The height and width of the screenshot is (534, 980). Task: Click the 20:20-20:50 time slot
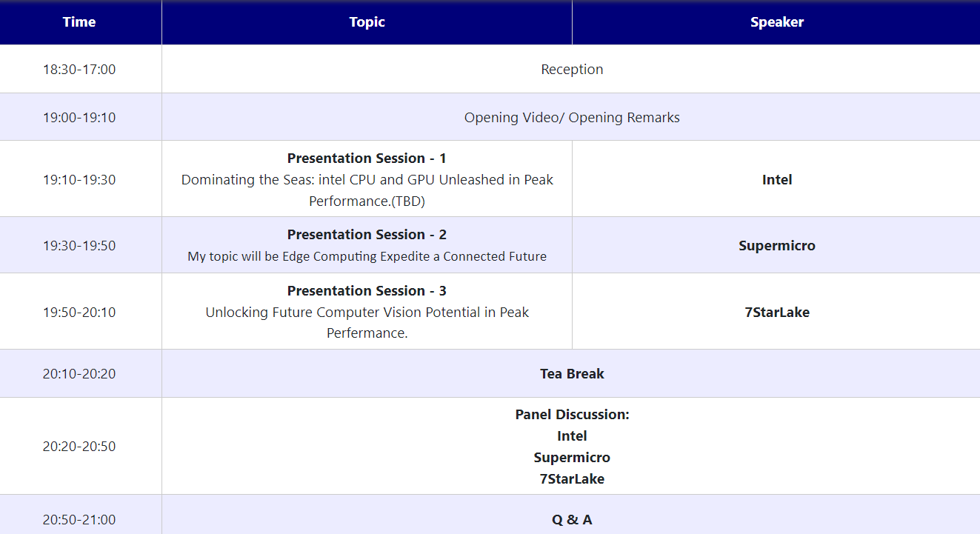pyautogui.click(x=79, y=447)
